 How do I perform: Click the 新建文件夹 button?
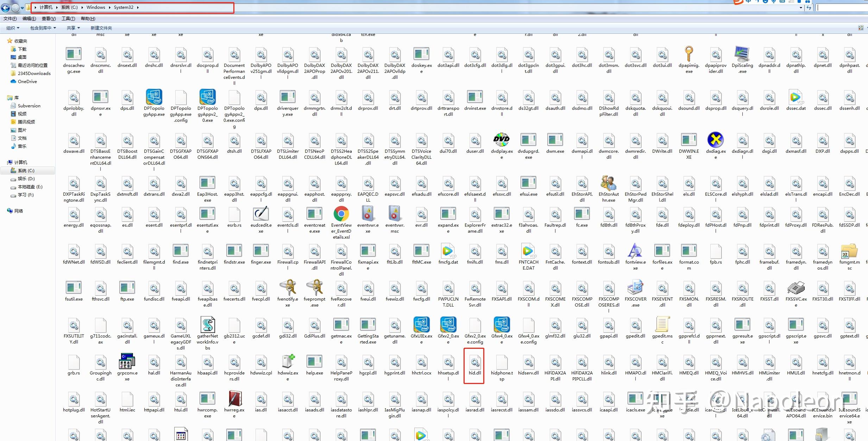coord(101,28)
